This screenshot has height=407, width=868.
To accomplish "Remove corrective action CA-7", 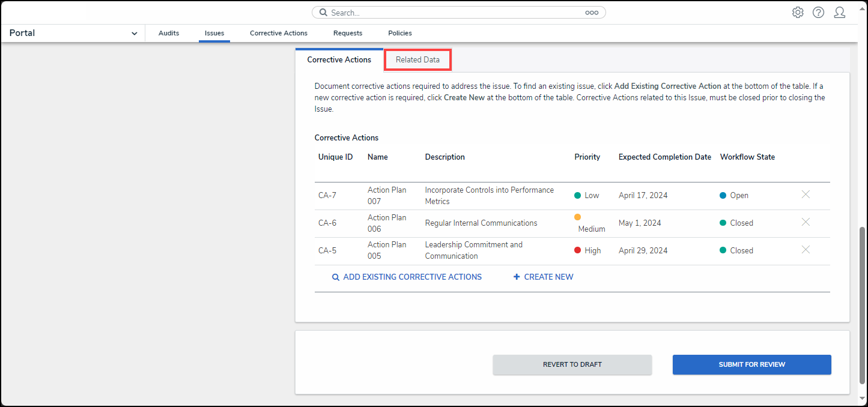I will [x=806, y=194].
